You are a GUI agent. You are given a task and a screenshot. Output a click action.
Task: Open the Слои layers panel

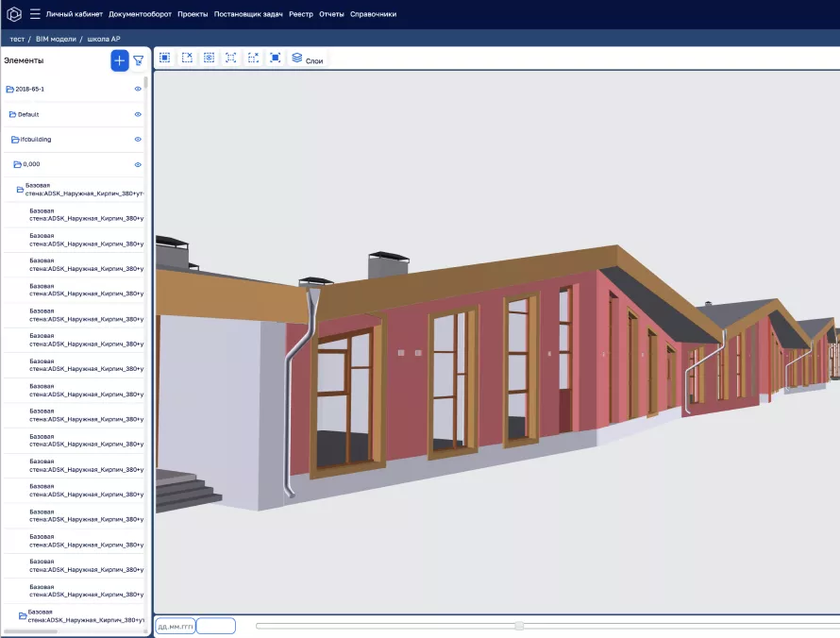point(308,59)
